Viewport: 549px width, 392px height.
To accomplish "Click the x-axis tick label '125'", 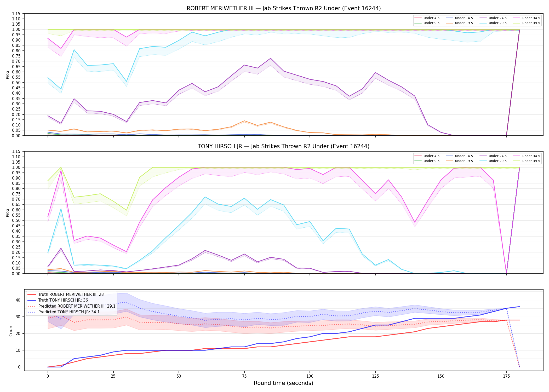I will tap(375, 376).
